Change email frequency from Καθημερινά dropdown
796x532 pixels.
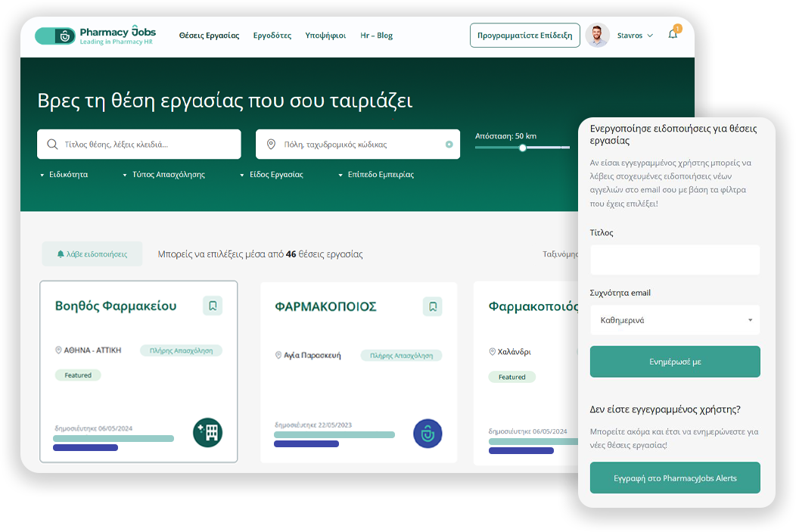[674, 319]
